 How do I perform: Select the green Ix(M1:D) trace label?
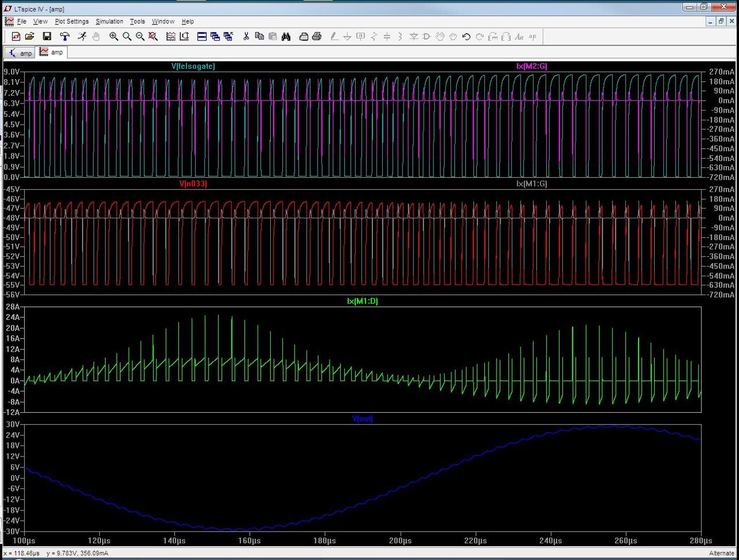362,301
